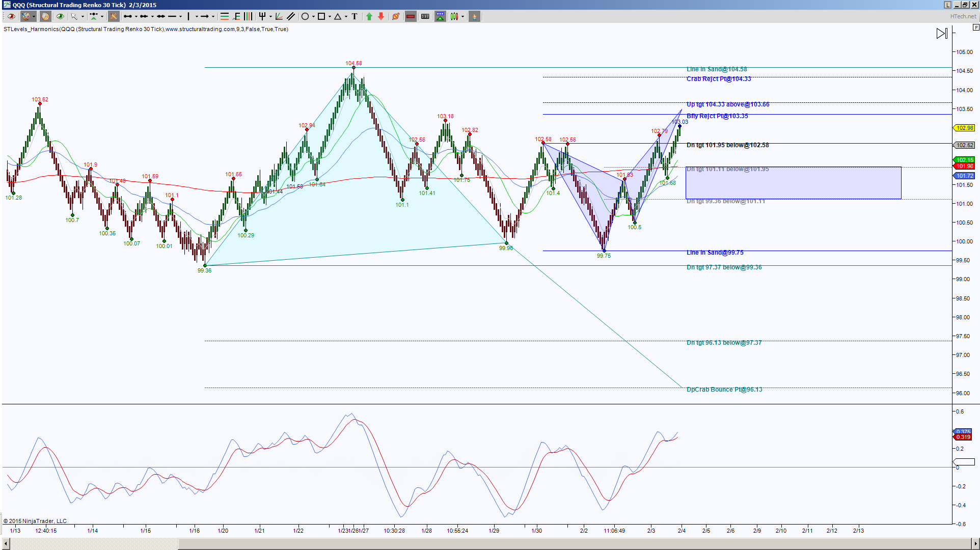The width and height of the screenshot is (980, 550).
Task: Select the ray drawing tool
Action: tap(144, 16)
